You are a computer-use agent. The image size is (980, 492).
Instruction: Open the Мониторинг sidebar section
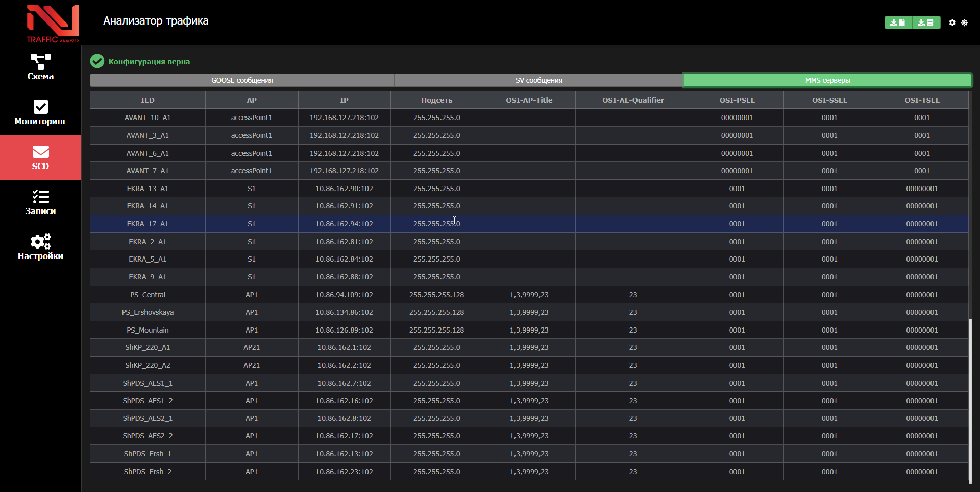(40, 112)
